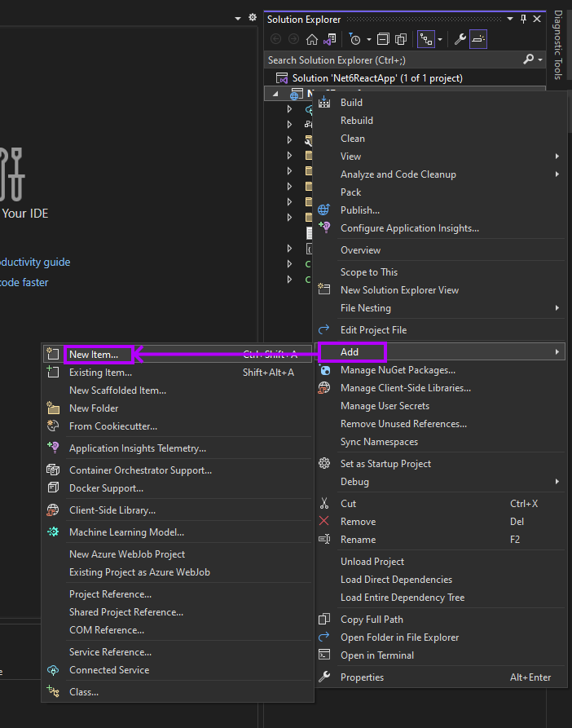Click the red Remove X icon

[x=323, y=522]
